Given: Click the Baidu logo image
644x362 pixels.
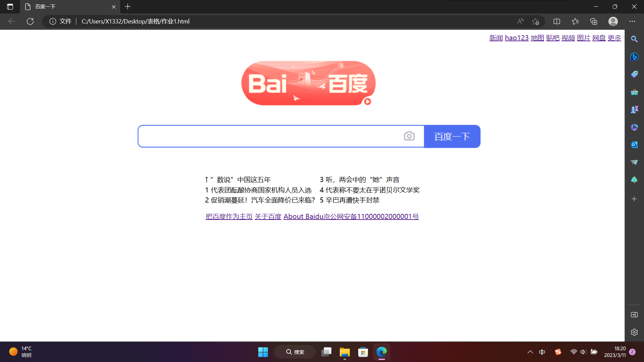Looking at the screenshot, I should point(308,83).
